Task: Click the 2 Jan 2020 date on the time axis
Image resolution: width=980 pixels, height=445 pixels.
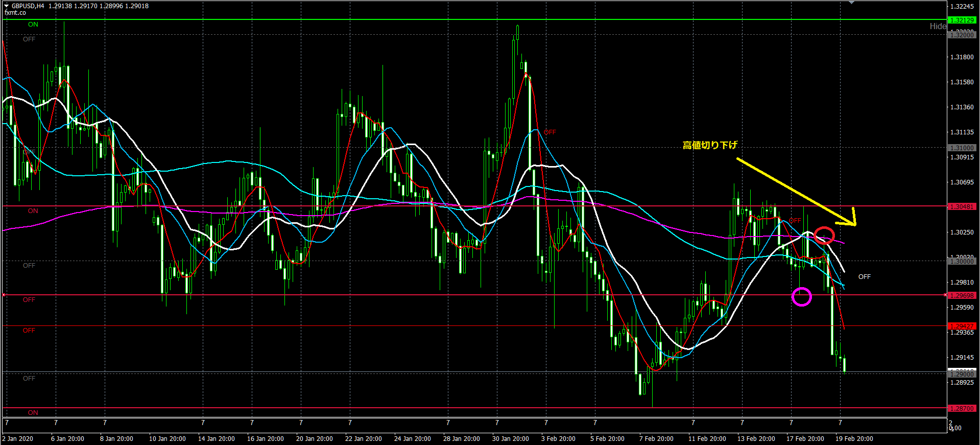Action: pos(18,439)
